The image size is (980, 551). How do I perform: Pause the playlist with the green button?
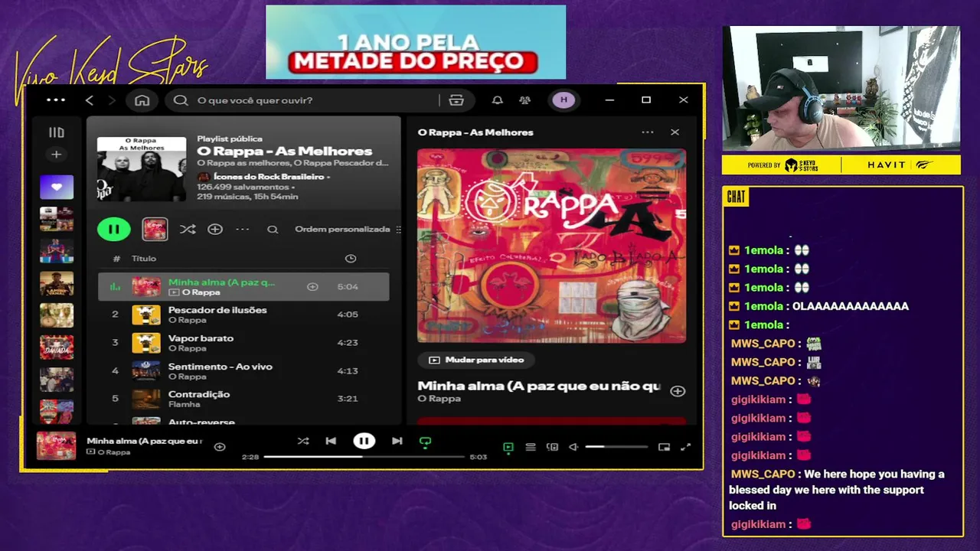(x=113, y=229)
